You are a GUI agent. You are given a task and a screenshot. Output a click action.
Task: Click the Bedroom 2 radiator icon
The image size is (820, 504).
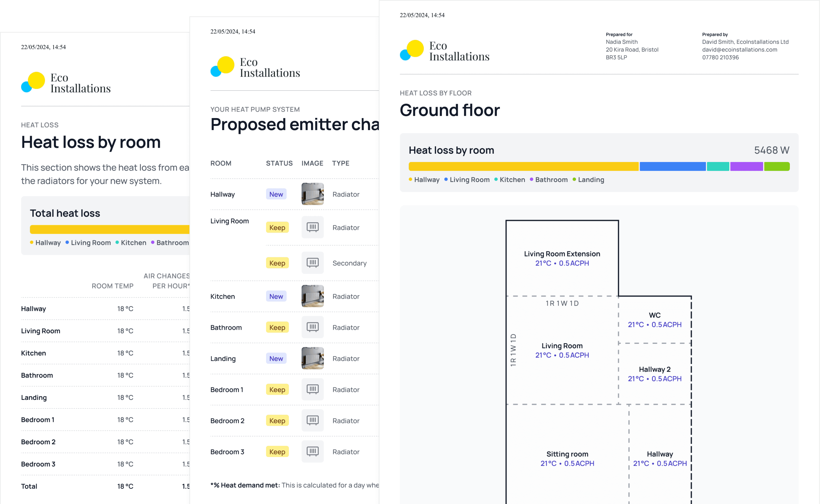(313, 420)
